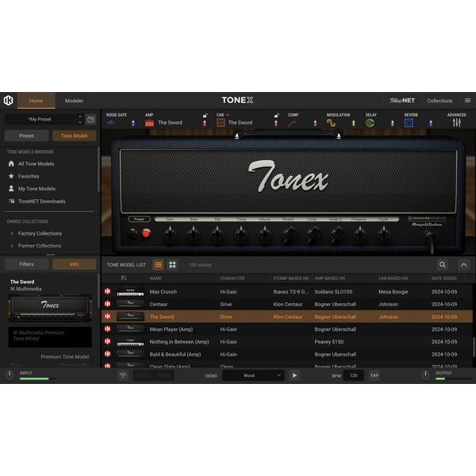The height and width of the screenshot is (476, 476).
Task: Sort by Date Added column
Action: pyautogui.click(x=443, y=278)
